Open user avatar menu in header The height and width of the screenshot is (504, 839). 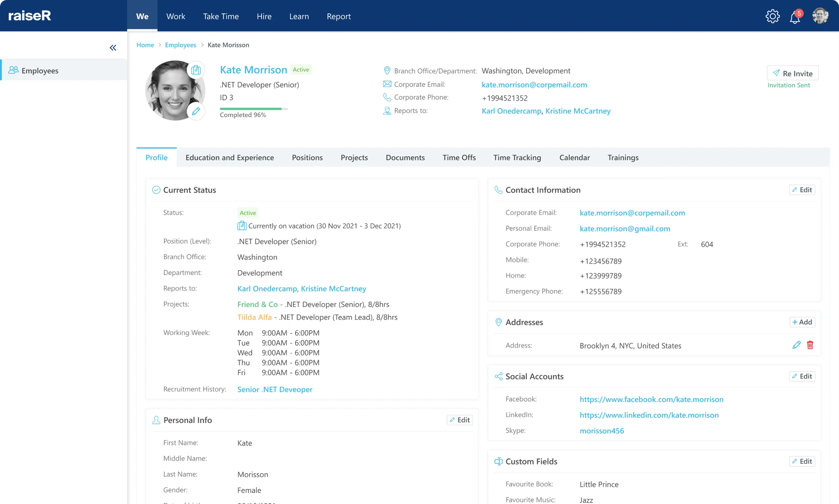[x=820, y=16]
